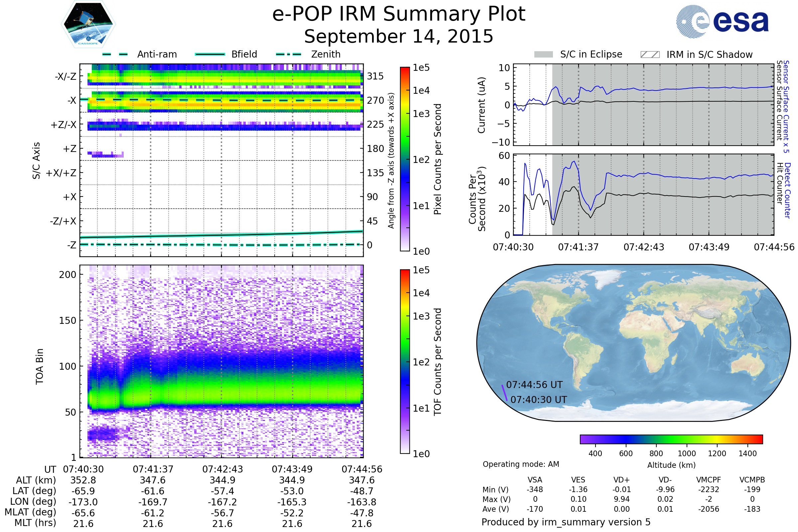The width and height of the screenshot is (798, 532).
Task: Click the IRM in S/C Shadow hatched box
Action: [650, 55]
